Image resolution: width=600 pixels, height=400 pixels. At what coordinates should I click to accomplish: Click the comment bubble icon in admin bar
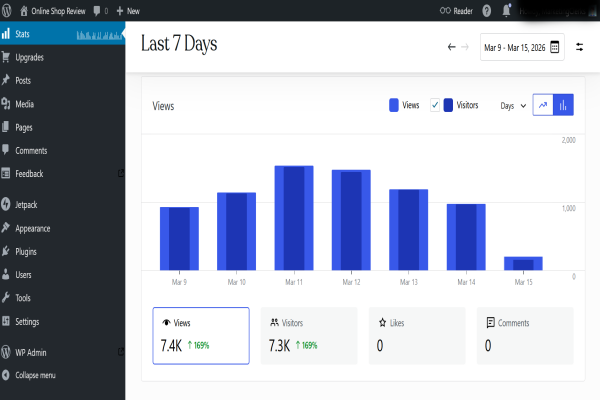click(x=100, y=10)
